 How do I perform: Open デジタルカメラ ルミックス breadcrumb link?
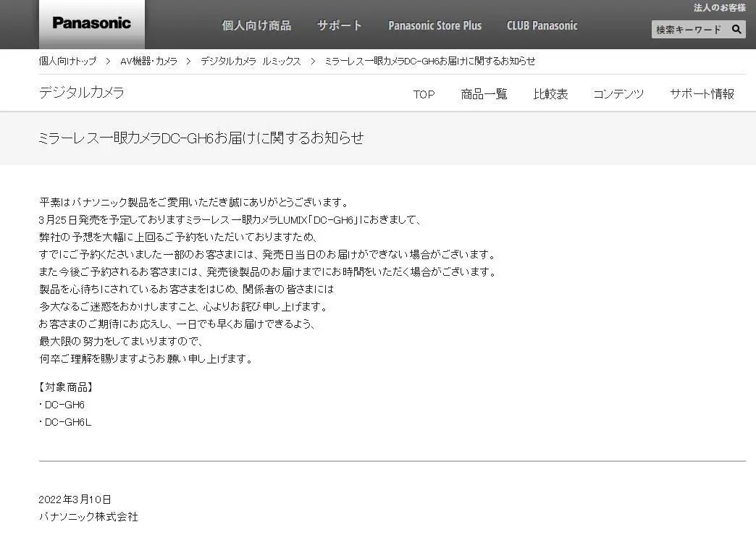[x=251, y=62]
